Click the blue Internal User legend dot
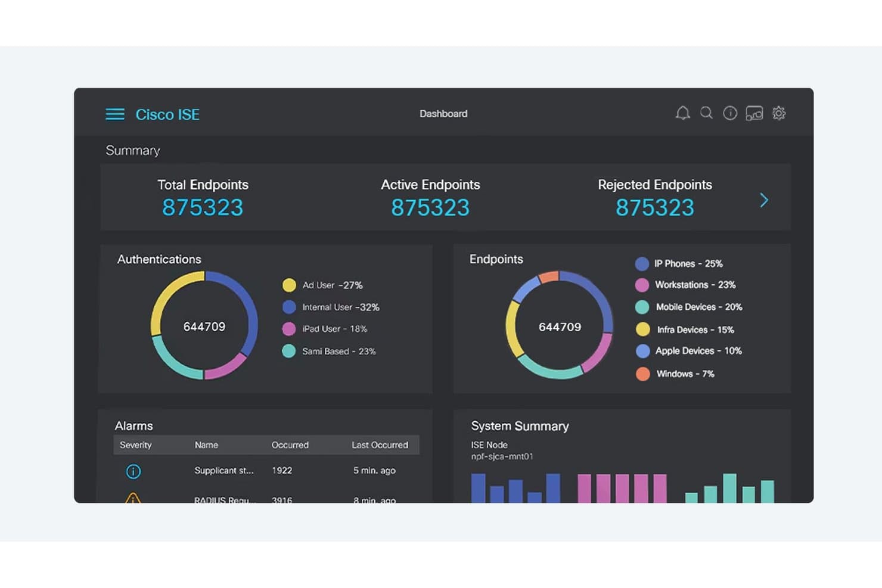This screenshot has width=882, height=588. (x=289, y=307)
